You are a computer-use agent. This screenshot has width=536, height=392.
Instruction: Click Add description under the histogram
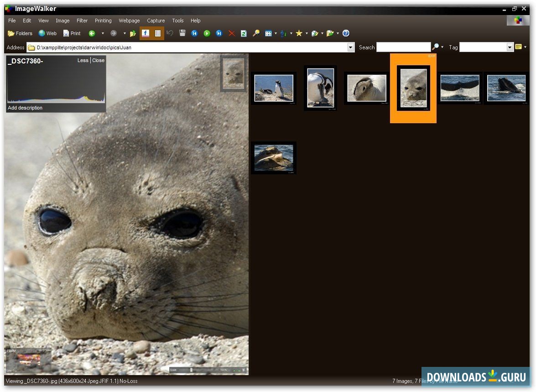[x=25, y=108]
